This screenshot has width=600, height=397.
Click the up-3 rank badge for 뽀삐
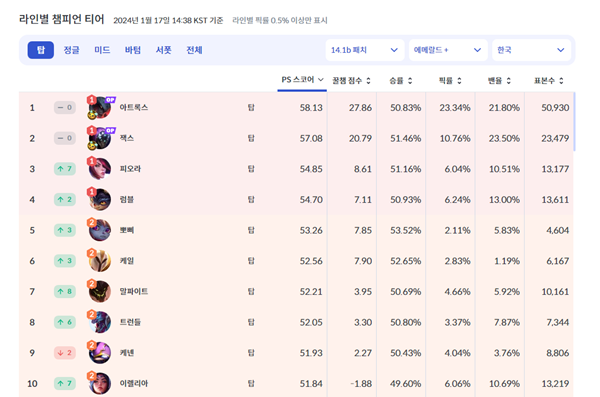[65, 230]
